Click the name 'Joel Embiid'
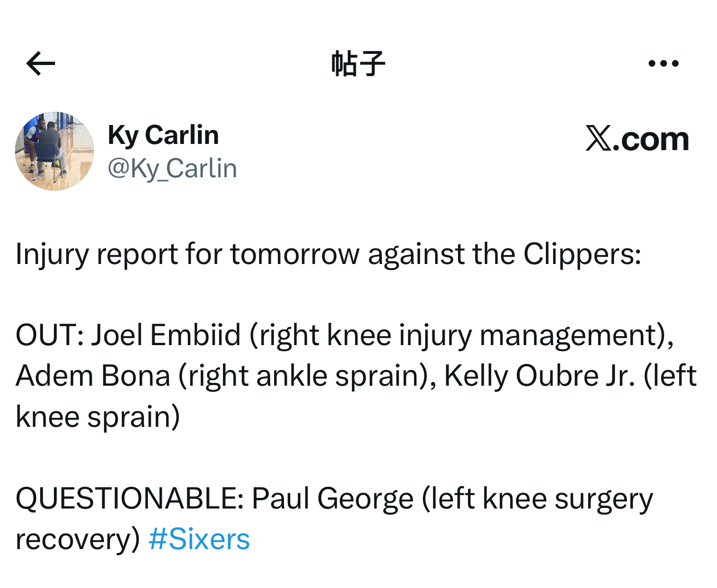 tap(166, 335)
